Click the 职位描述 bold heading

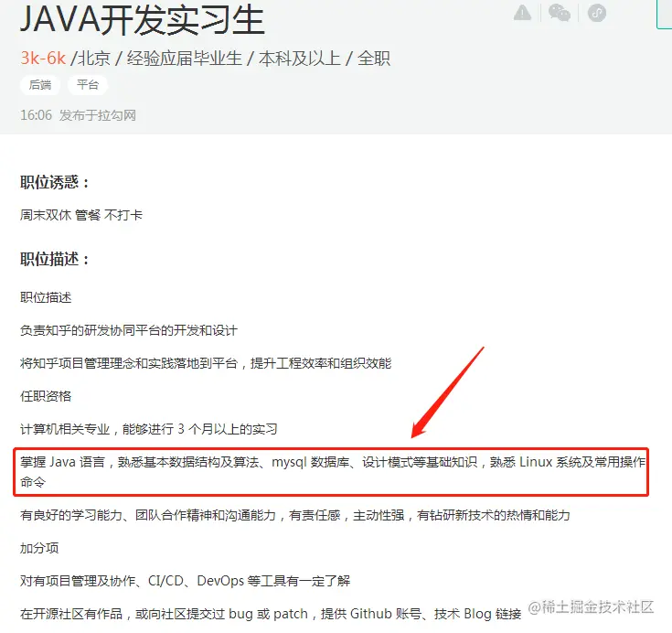tap(55, 259)
